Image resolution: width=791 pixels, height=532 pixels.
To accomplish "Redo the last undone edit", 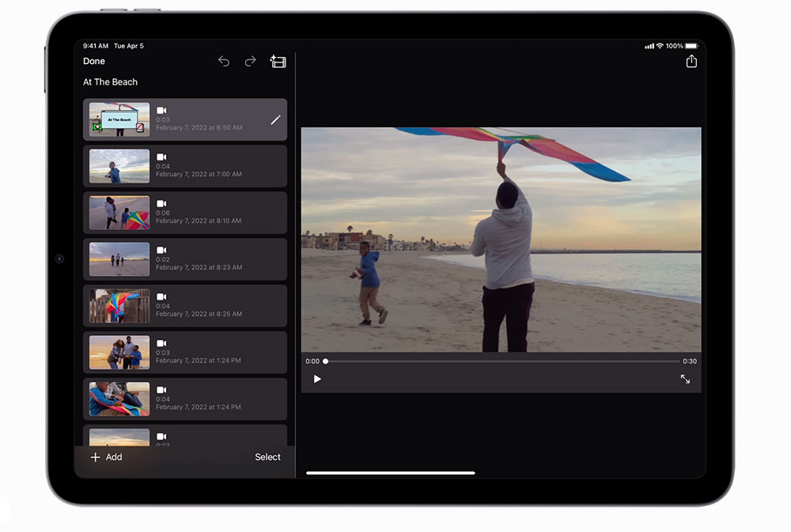I will (250, 62).
